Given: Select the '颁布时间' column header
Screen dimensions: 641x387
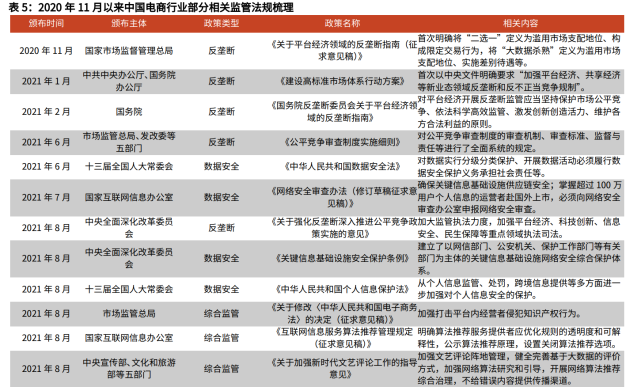Looking at the screenshot, I should [x=46, y=23].
